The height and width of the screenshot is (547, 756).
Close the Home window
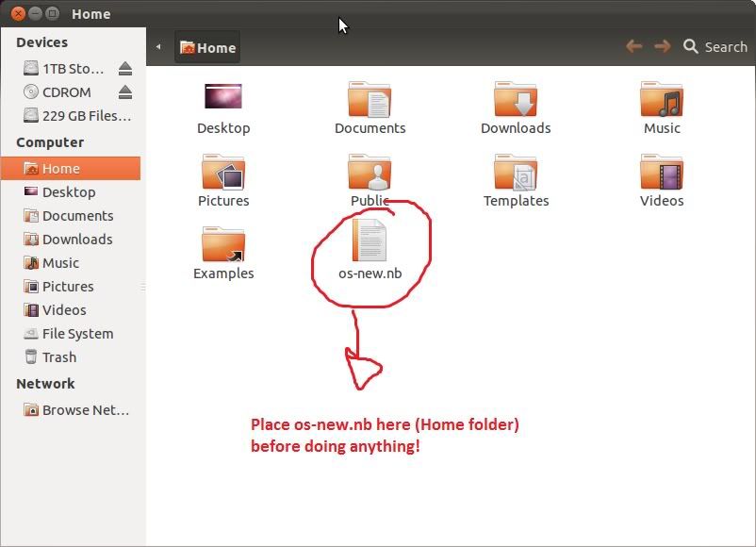18,13
